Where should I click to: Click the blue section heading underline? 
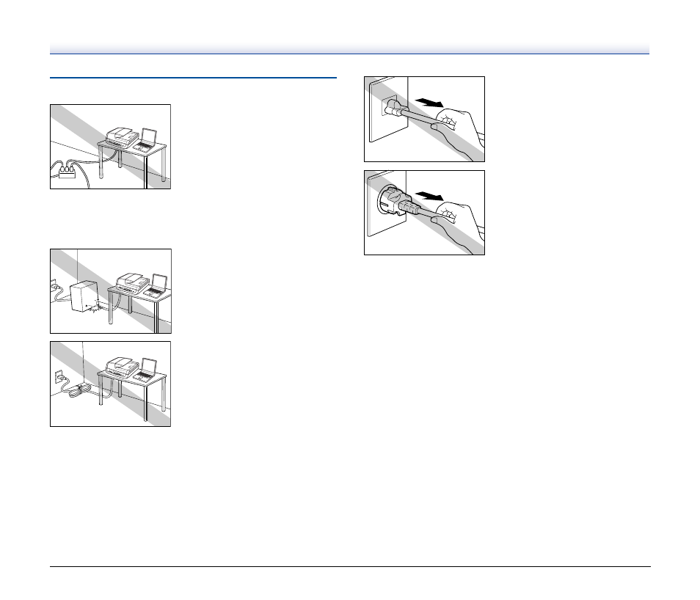193,78
